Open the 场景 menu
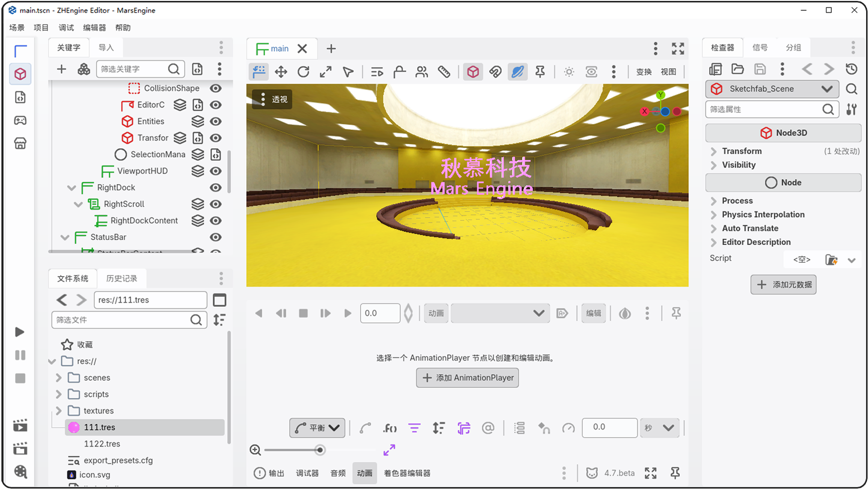Screen dimensions: 868x489 [x=17, y=27]
